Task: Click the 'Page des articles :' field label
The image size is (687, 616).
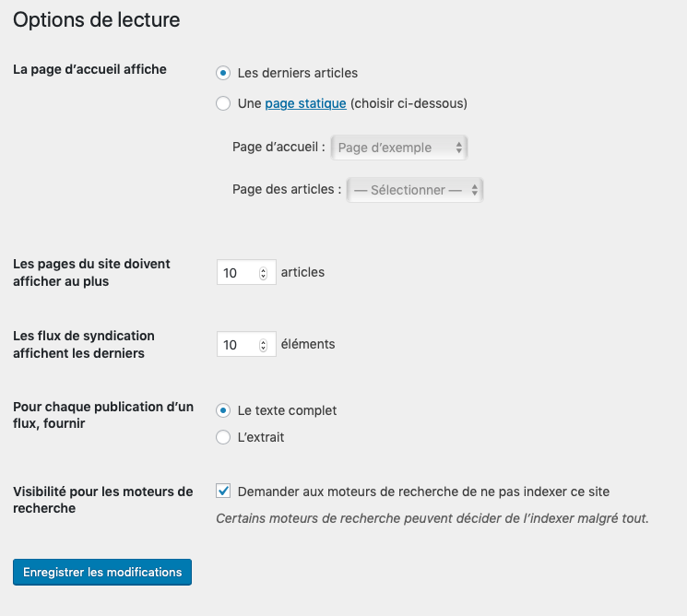Action: 287,190
